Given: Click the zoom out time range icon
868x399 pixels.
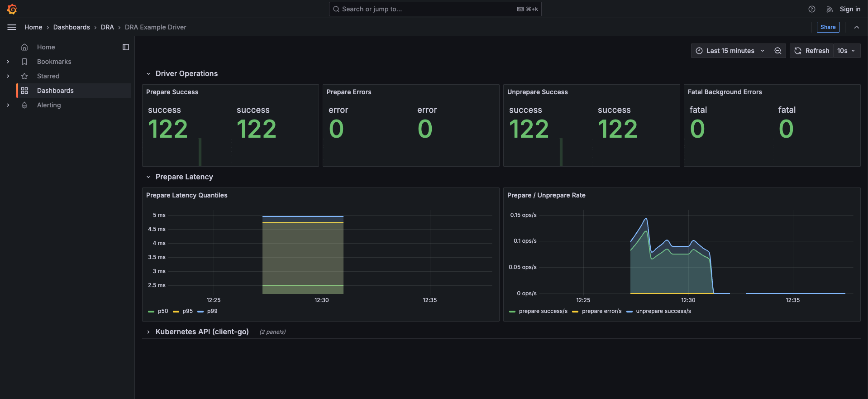Looking at the screenshot, I should pyautogui.click(x=778, y=51).
